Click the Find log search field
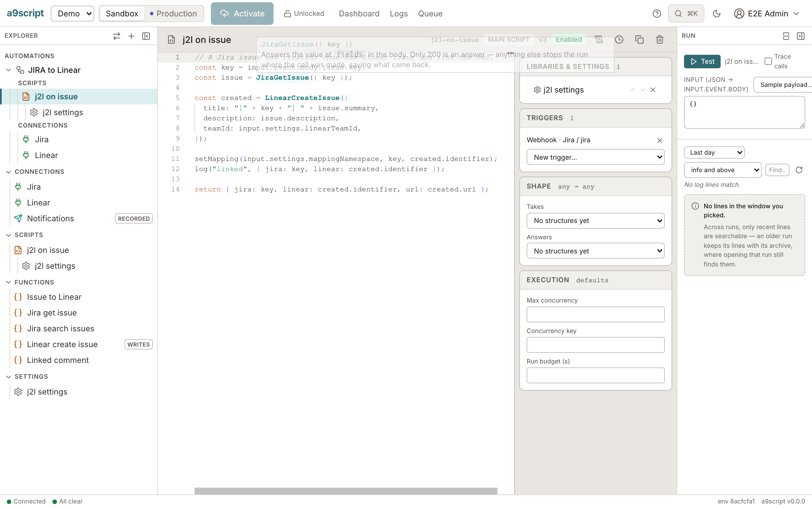 click(777, 170)
